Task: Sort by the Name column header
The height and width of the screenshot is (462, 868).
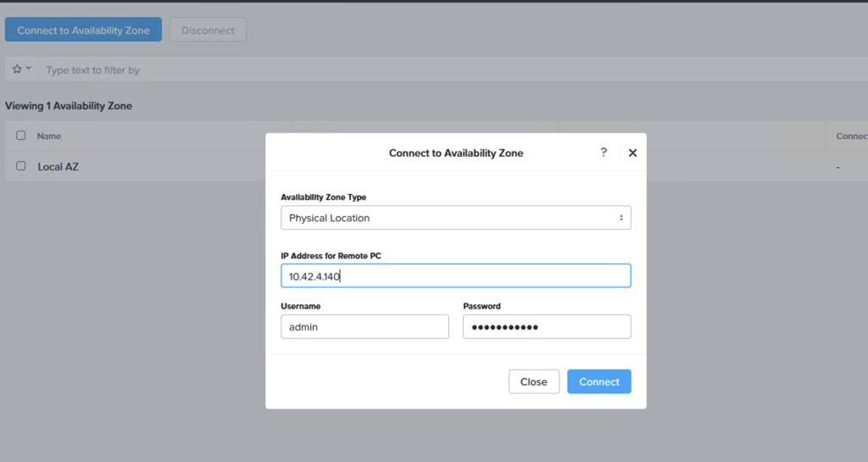Action: (x=49, y=136)
